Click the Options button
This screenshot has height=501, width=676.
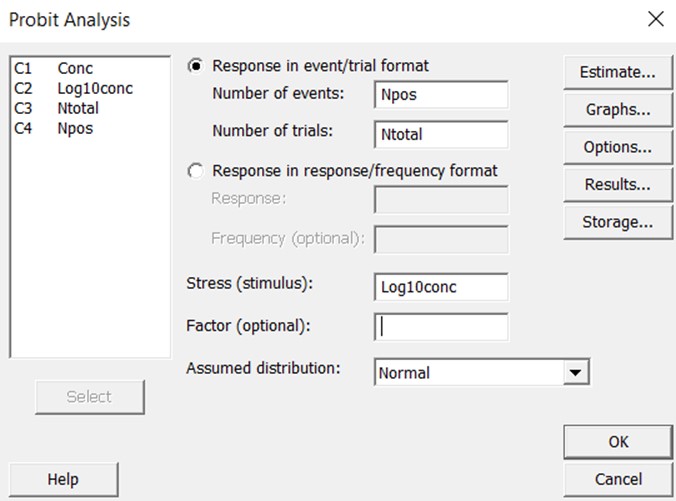[617, 147]
